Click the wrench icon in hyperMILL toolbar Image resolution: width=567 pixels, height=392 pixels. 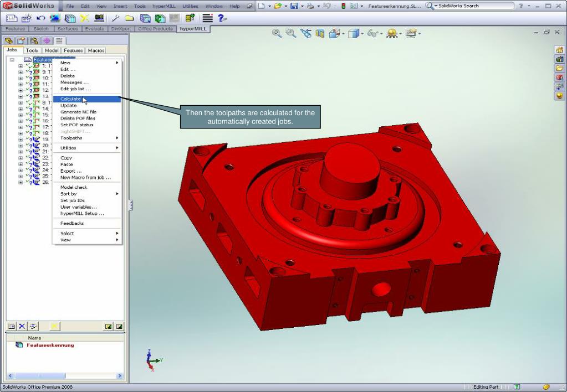[116, 18]
